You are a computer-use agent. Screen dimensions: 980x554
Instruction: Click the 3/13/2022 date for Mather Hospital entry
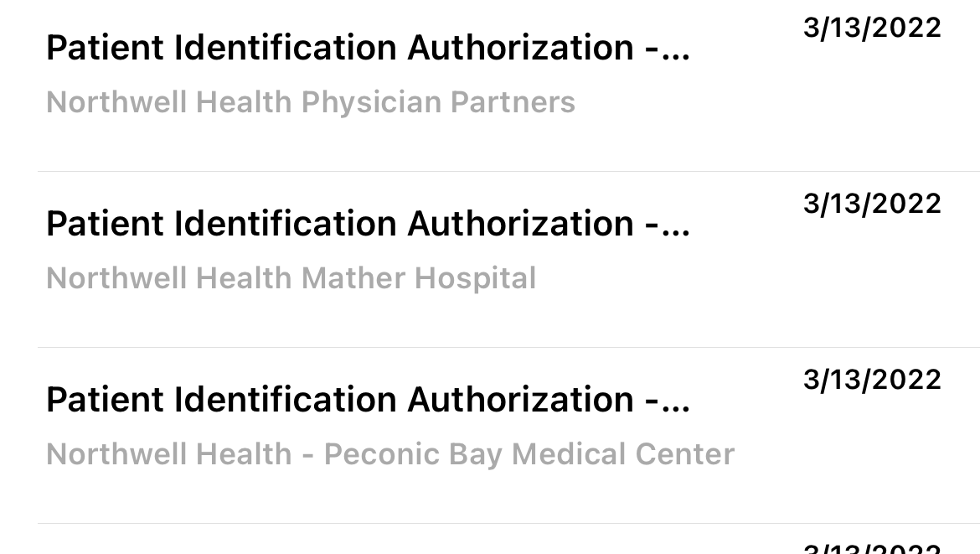coord(872,204)
